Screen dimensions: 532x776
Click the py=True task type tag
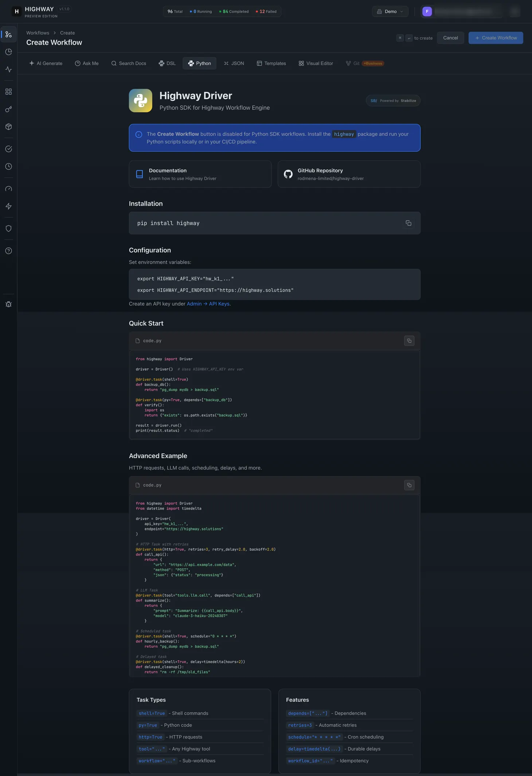(148, 725)
